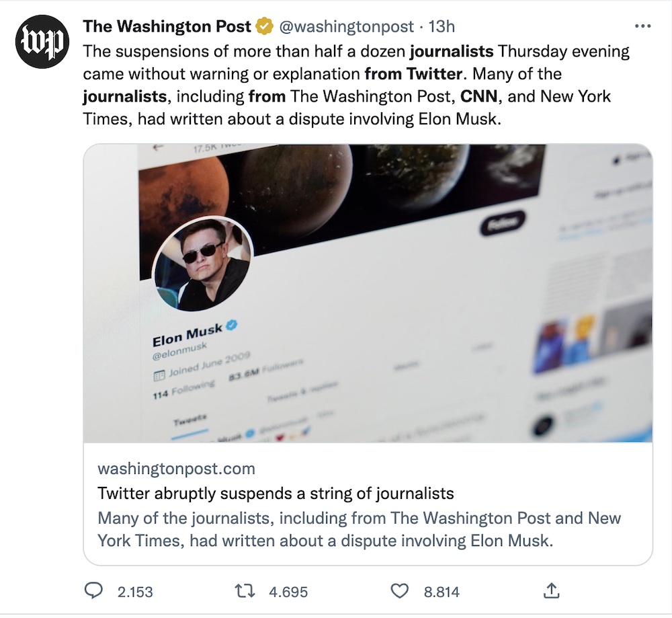Click the 8.814 like count
Screen dimensions: 672x618
(x=442, y=592)
